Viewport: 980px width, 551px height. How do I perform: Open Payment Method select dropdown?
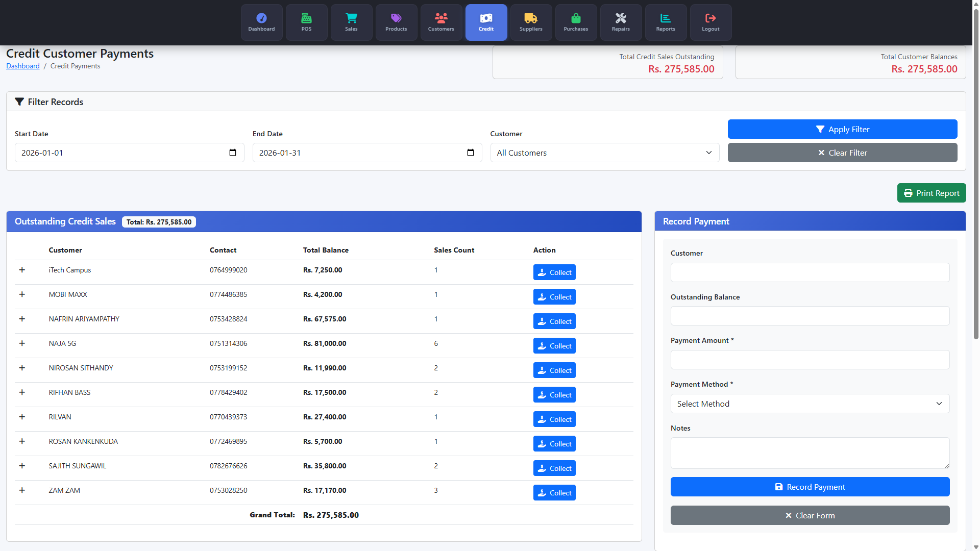point(810,404)
